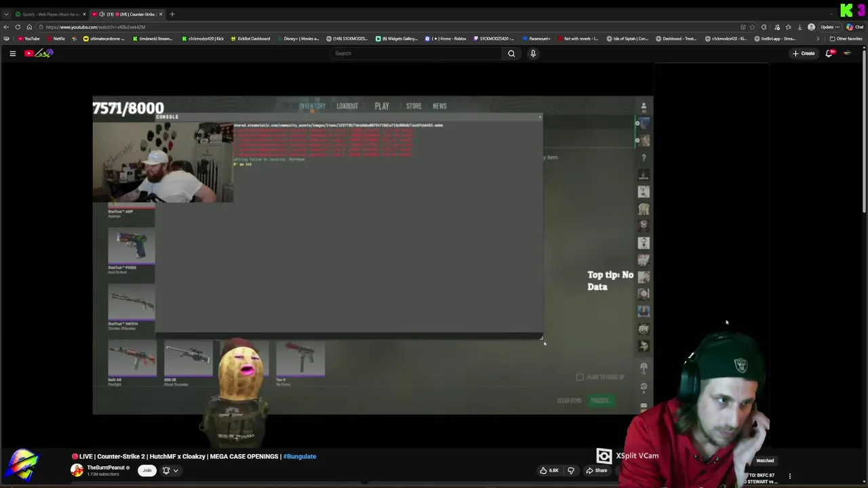
Task: Open the Downloads icon in toolbar
Action: point(800,27)
